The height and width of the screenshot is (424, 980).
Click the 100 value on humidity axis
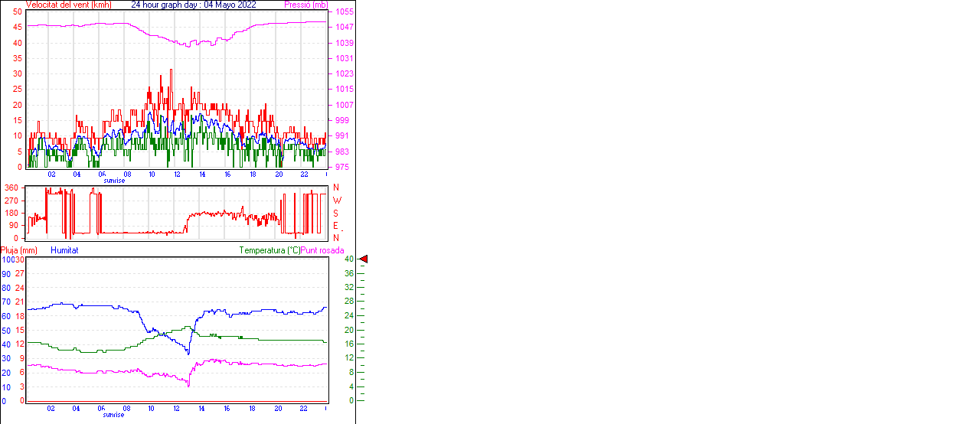(7, 260)
